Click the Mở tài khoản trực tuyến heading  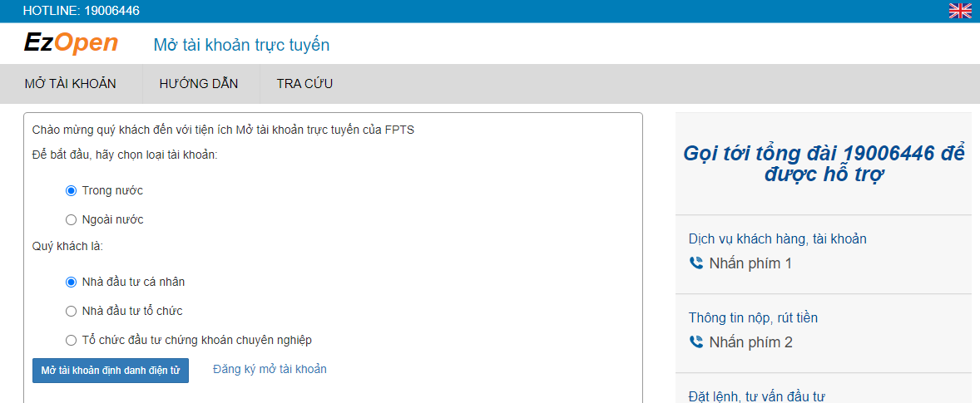241,45
